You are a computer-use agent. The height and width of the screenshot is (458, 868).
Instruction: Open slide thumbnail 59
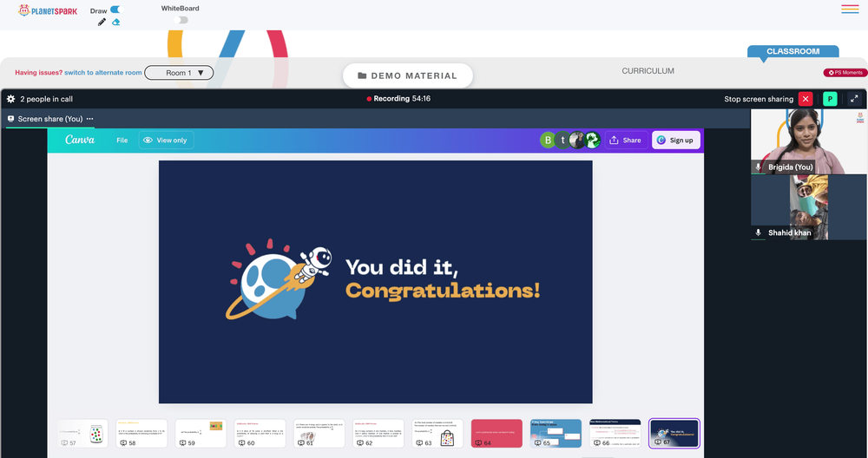201,433
